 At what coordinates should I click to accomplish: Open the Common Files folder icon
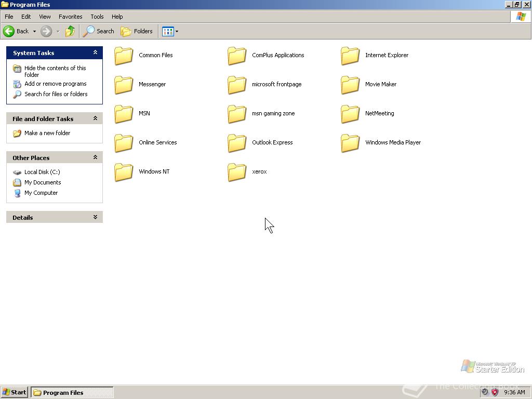(x=124, y=56)
